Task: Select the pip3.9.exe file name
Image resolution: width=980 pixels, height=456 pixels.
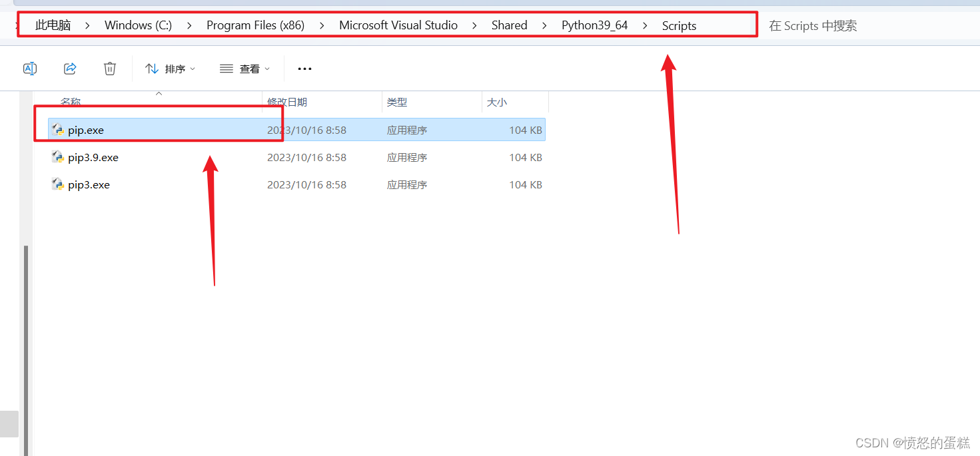Action: [93, 158]
